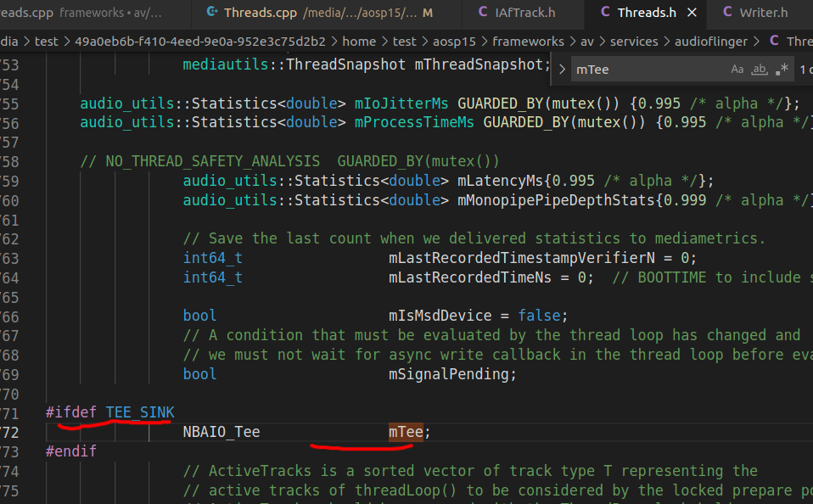Click the C++ icon on Threads.cpp tab
This screenshot has height=504, width=813.
point(211,12)
